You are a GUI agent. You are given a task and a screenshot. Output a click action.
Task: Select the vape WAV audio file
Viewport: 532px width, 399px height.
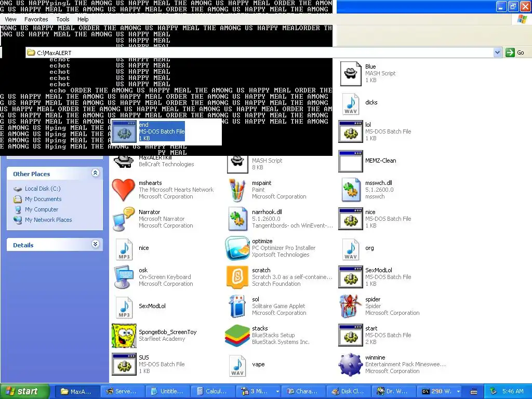tap(237, 366)
